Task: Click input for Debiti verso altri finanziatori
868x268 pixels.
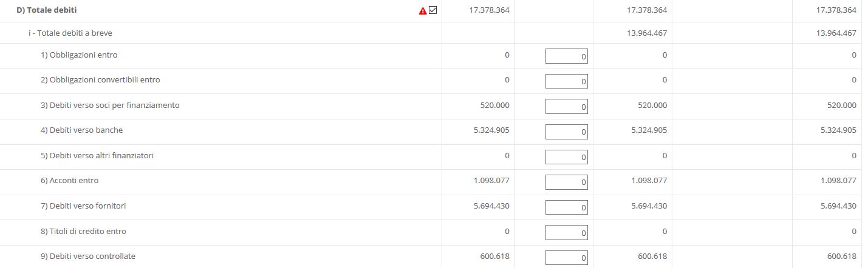Action: 566,156
